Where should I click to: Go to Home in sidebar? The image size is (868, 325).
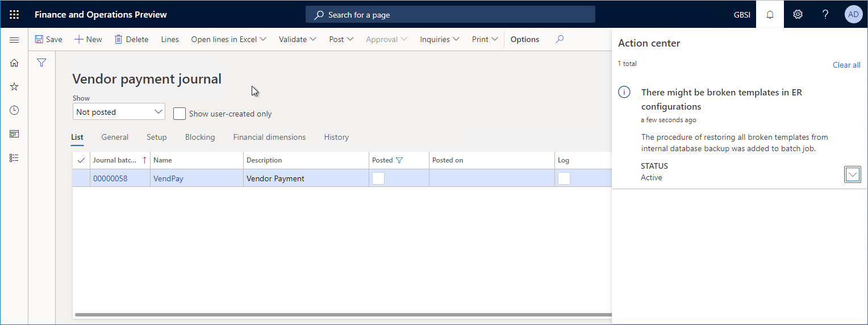(x=14, y=63)
